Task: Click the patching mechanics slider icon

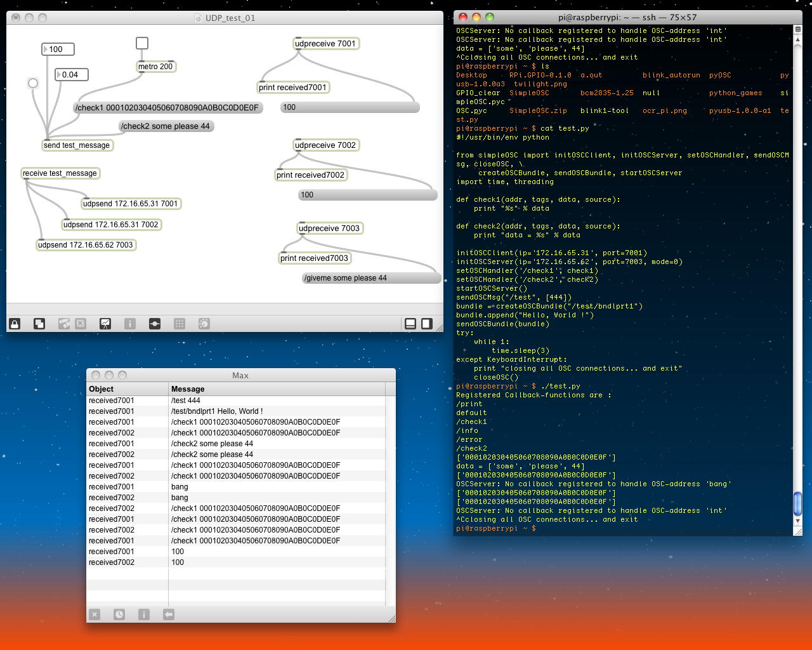Action: point(155,324)
